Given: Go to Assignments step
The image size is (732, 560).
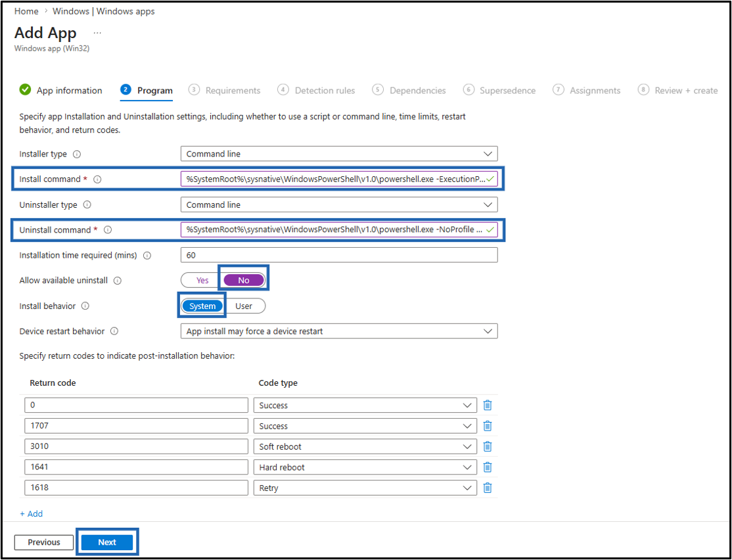Looking at the screenshot, I should [x=587, y=90].
